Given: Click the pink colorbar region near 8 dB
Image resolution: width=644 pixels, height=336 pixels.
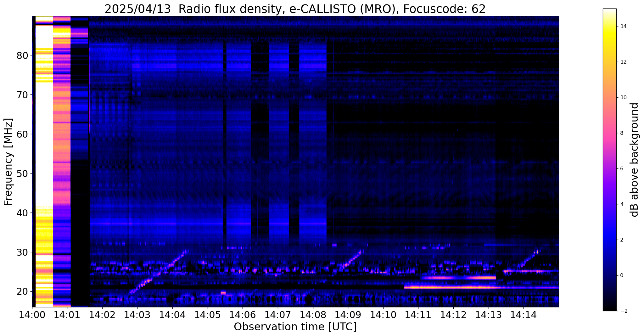Looking at the screenshot, I should click(x=609, y=133).
